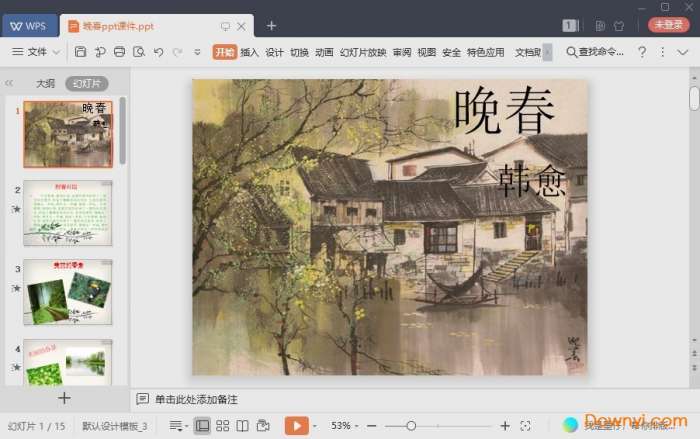Viewport: 700px width, 439px height.
Task: Click animation star icon beside slide 3
Action: (x=16, y=288)
